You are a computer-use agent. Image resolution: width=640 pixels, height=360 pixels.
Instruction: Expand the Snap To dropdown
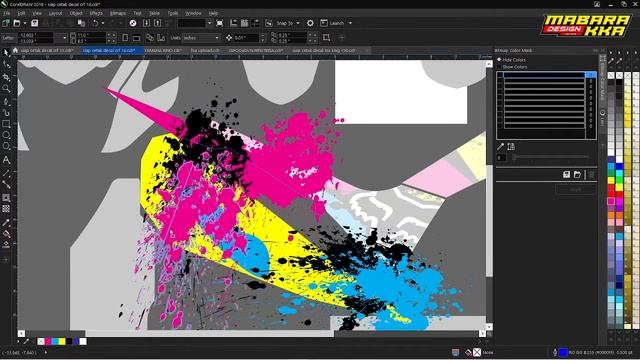coord(298,23)
